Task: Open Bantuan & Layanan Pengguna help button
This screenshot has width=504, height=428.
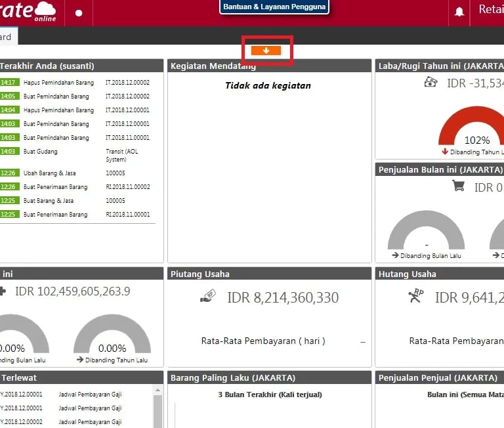Action: (274, 7)
